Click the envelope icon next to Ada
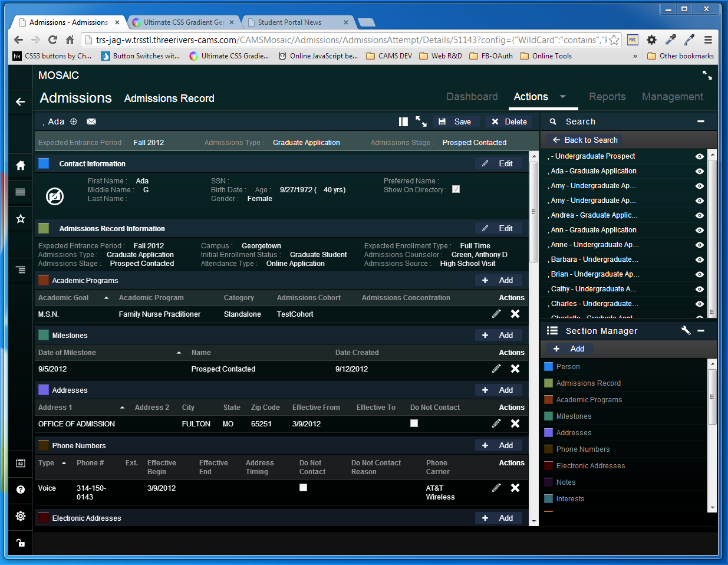Screen dimensions: 728x565 point(91,121)
